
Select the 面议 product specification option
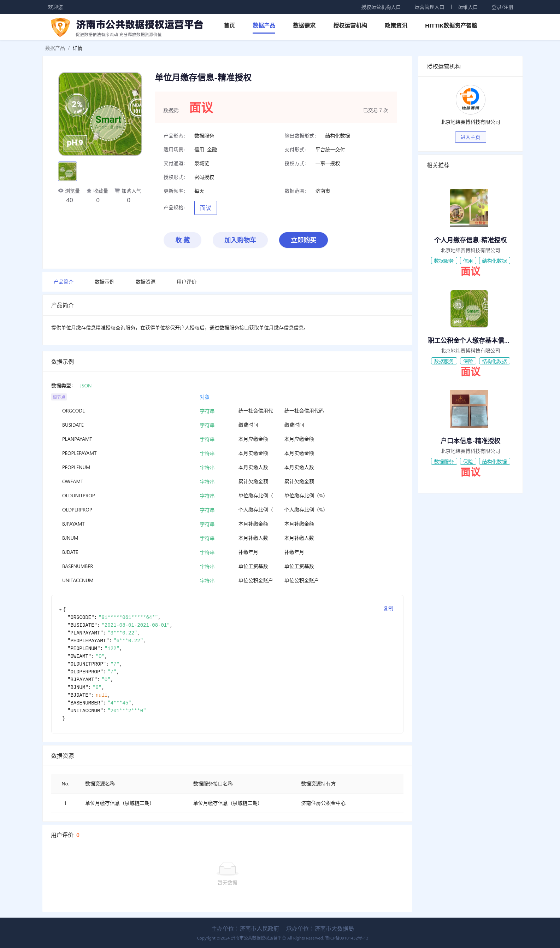pyautogui.click(x=205, y=207)
